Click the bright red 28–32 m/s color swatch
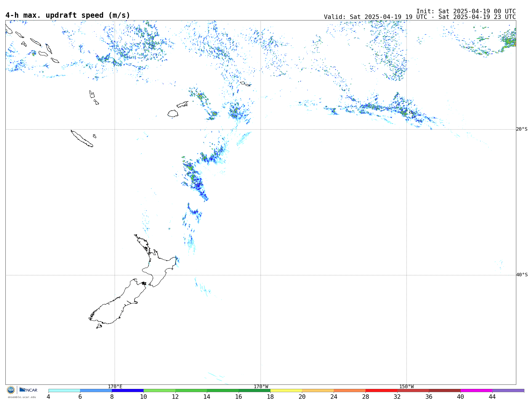The width and height of the screenshot is (532, 400). pyautogui.click(x=381, y=391)
